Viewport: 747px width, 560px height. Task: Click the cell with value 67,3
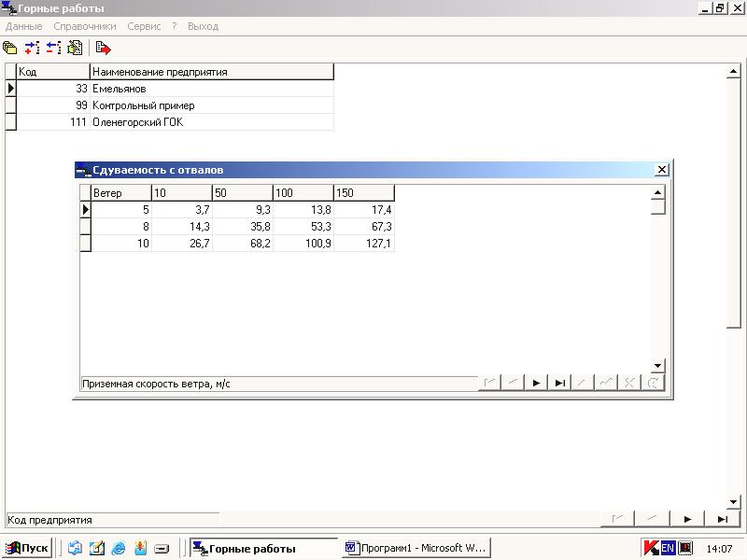(x=364, y=226)
